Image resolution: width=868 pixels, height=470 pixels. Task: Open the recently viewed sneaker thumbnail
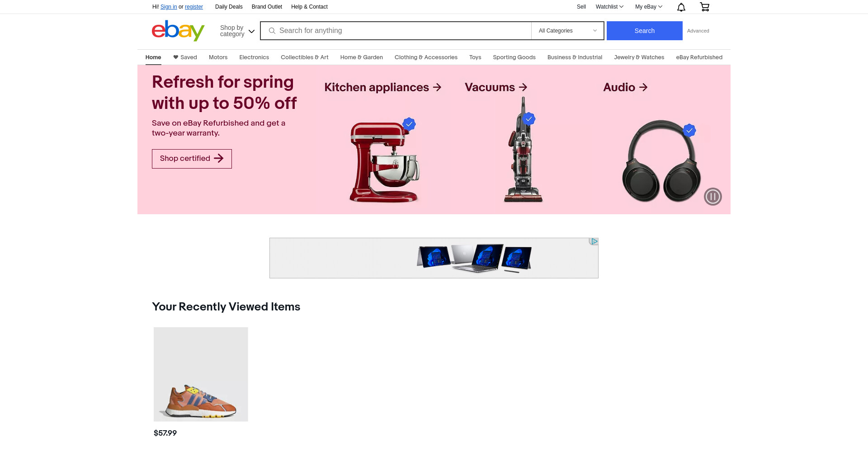coord(201,374)
